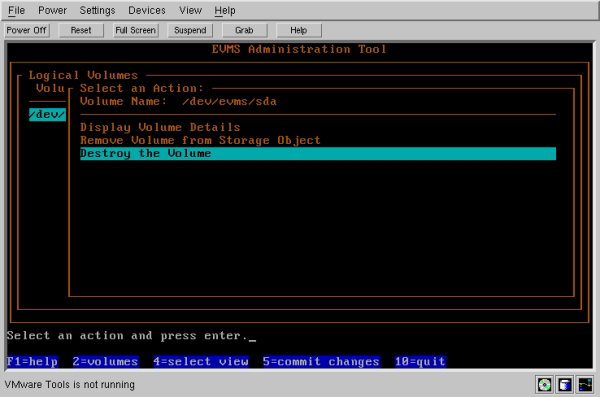The height and width of the screenshot is (397, 600).
Task: Click the 5=commit changes key label
Action: click(321, 362)
